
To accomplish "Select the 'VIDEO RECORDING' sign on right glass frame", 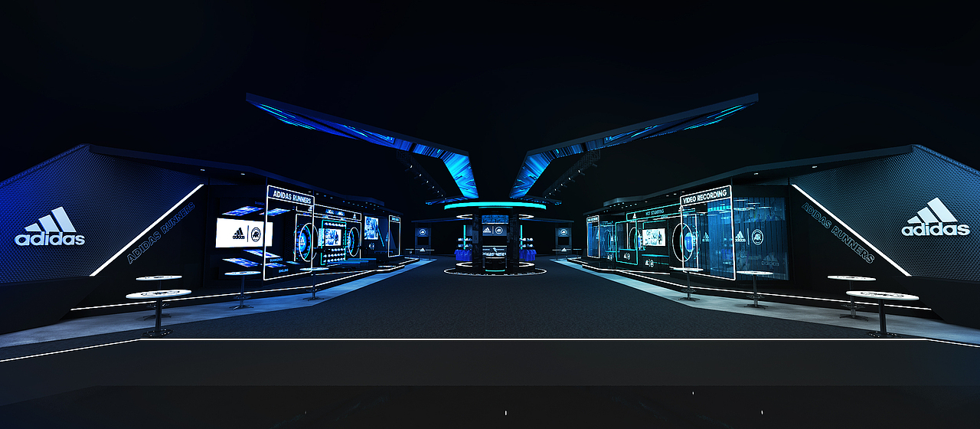I will click(x=704, y=197).
